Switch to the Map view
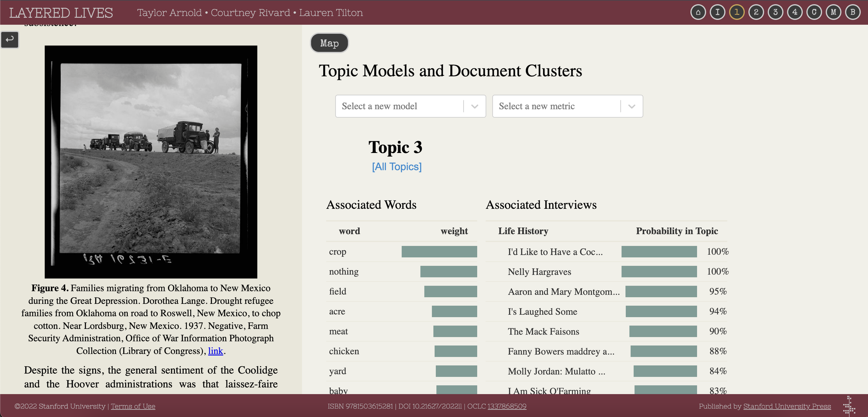 click(x=329, y=43)
